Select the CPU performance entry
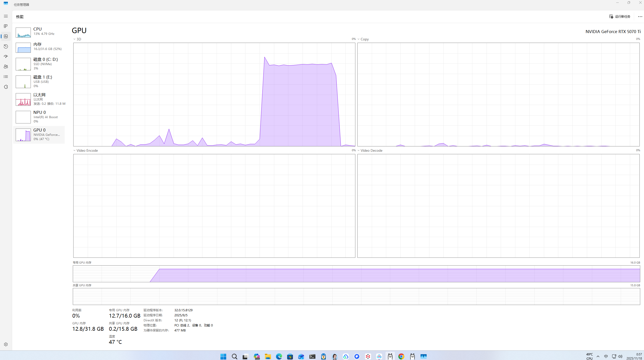 [39, 32]
